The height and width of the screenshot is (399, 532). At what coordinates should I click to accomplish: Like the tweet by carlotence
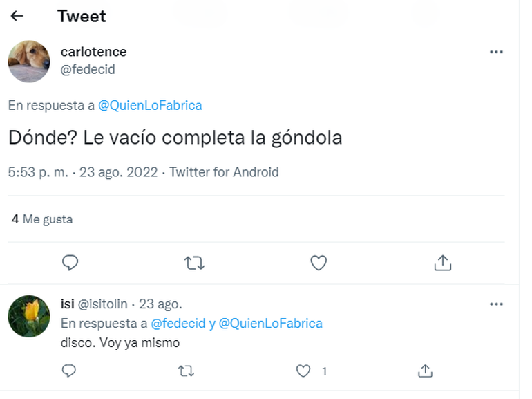click(318, 263)
